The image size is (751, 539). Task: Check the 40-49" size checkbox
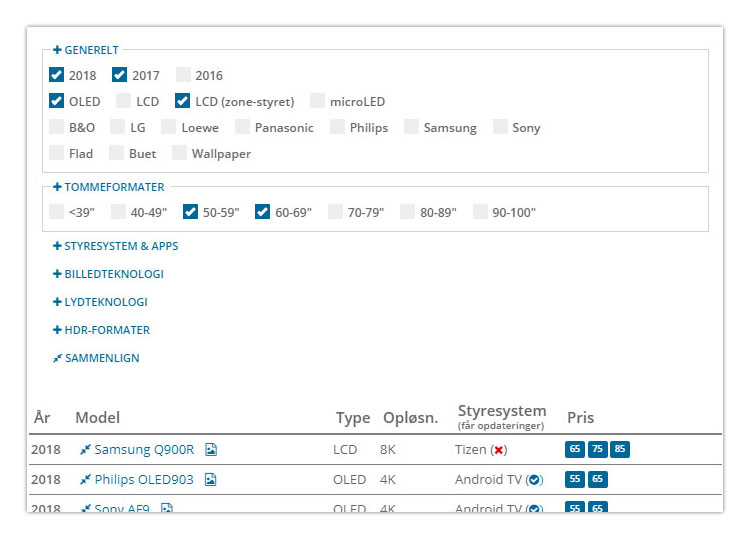[x=118, y=211]
